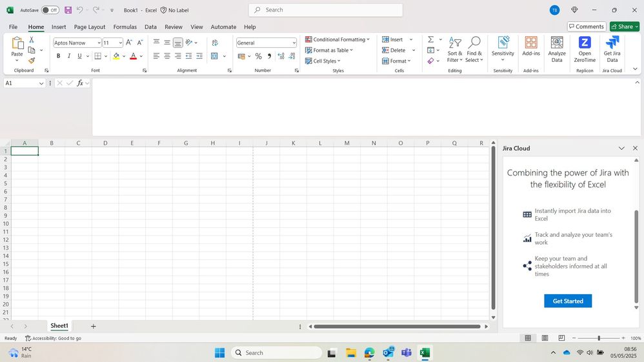The height and width of the screenshot is (362, 644).
Task: Increase indent of cell contents
Action: coord(199,56)
